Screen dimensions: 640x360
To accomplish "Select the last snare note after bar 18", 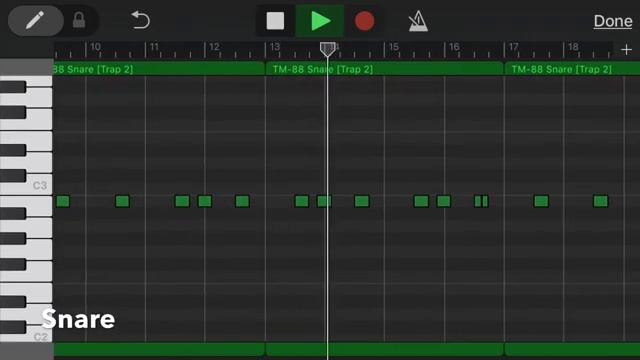I will tap(601, 201).
